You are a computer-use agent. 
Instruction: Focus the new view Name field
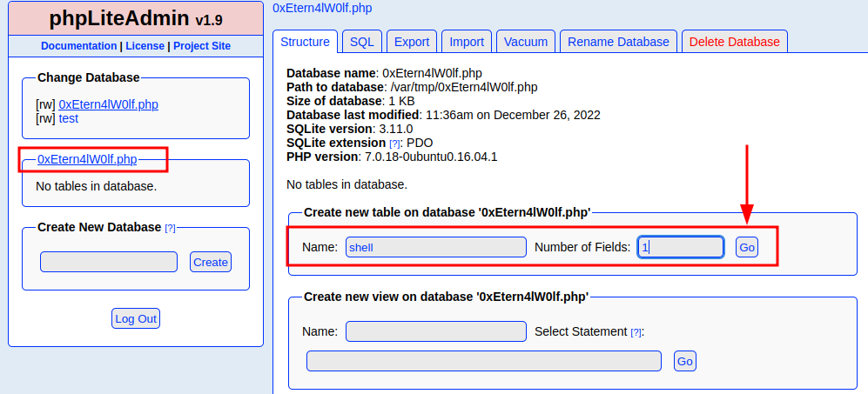[436, 331]
